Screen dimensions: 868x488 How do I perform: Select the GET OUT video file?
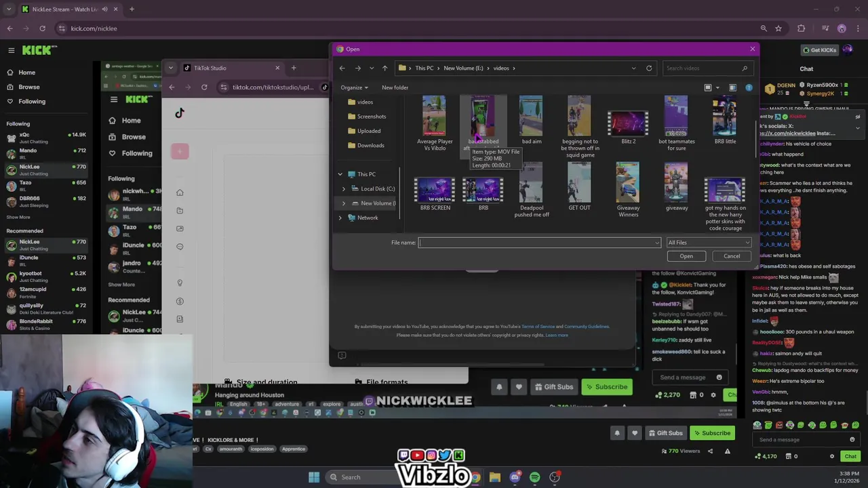coord(579,186)
